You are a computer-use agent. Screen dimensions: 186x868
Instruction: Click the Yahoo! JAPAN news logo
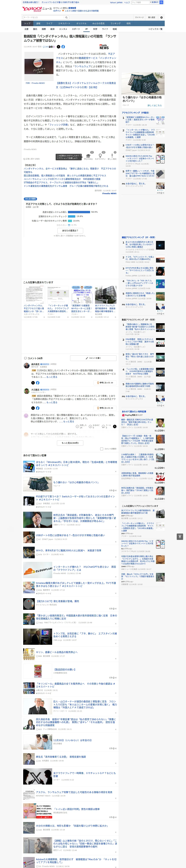[x=37, y=9]
